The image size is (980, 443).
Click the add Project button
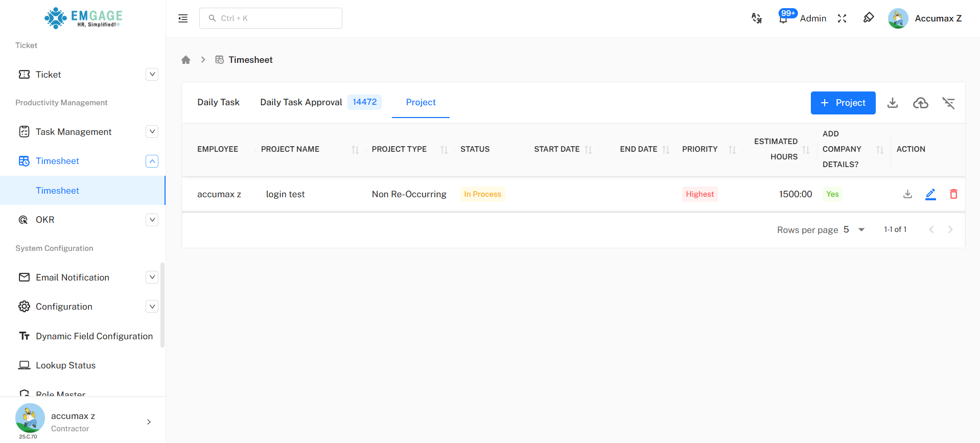pos(843,103)
